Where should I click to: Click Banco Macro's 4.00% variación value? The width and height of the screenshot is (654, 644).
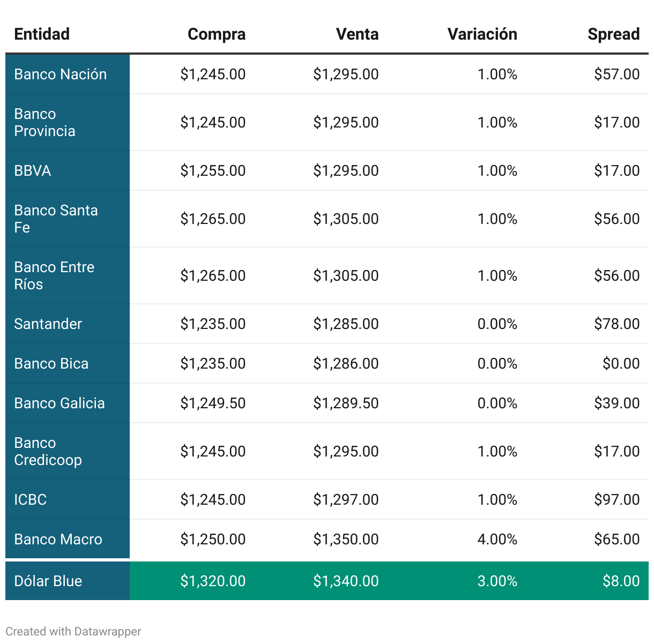[497, 540]
